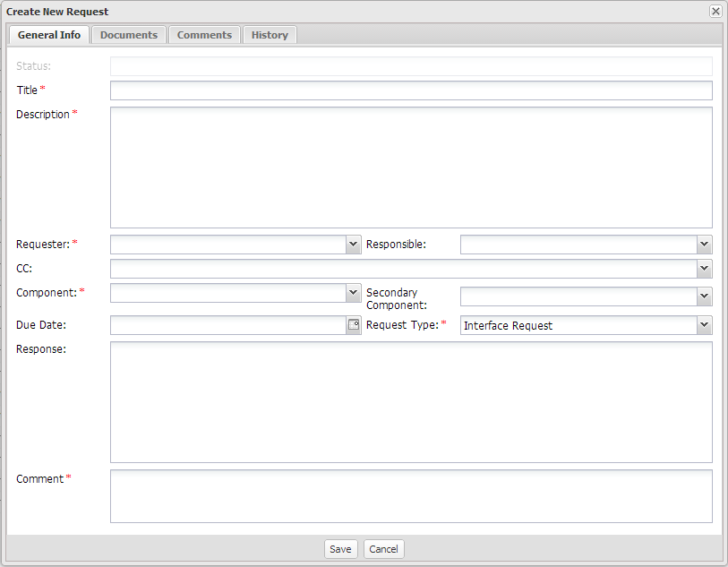This screenshot has height=567, width=728.
Task: Click the required Comment field
Action: pyautogui.click(x=410, y=496)
